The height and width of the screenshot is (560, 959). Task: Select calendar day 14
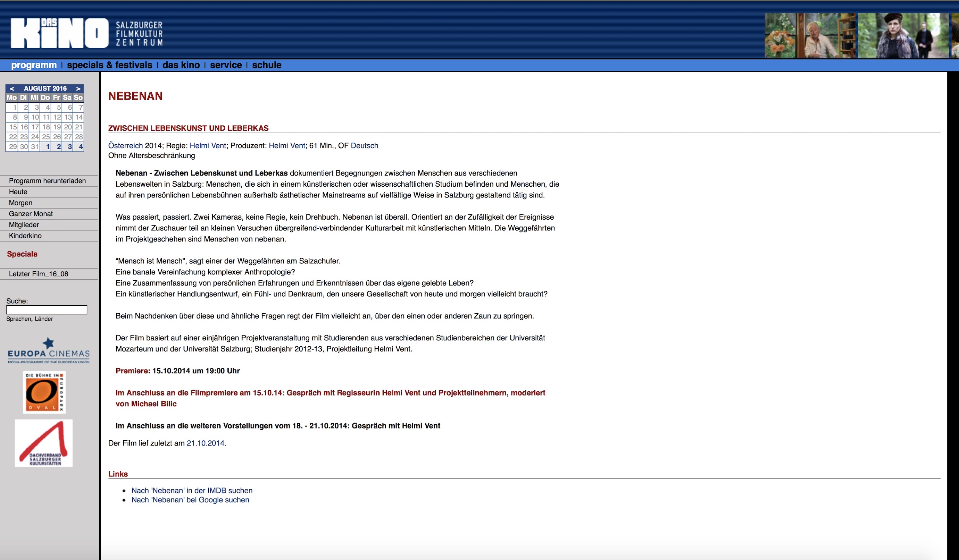coord(79,117)
